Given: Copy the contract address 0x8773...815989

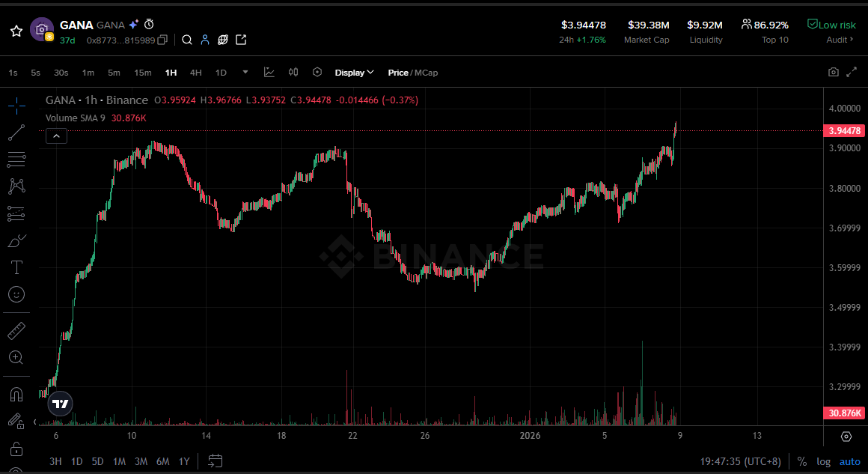Looking at the screenshot, I should click(162, 40).
